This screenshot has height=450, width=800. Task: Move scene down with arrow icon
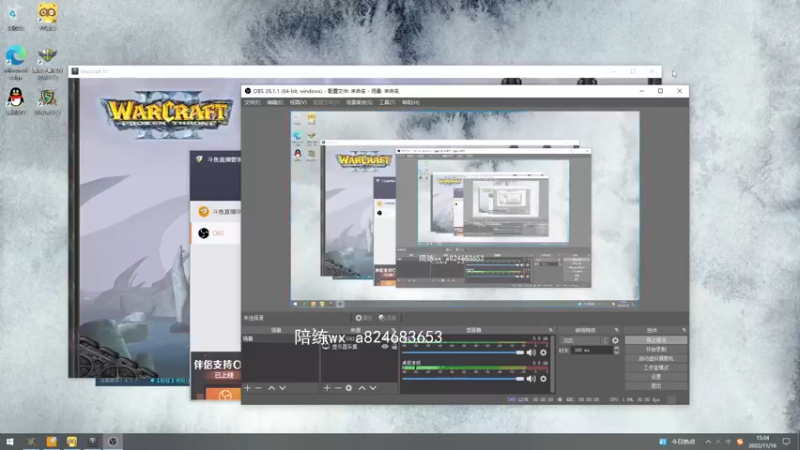point(282,388)
